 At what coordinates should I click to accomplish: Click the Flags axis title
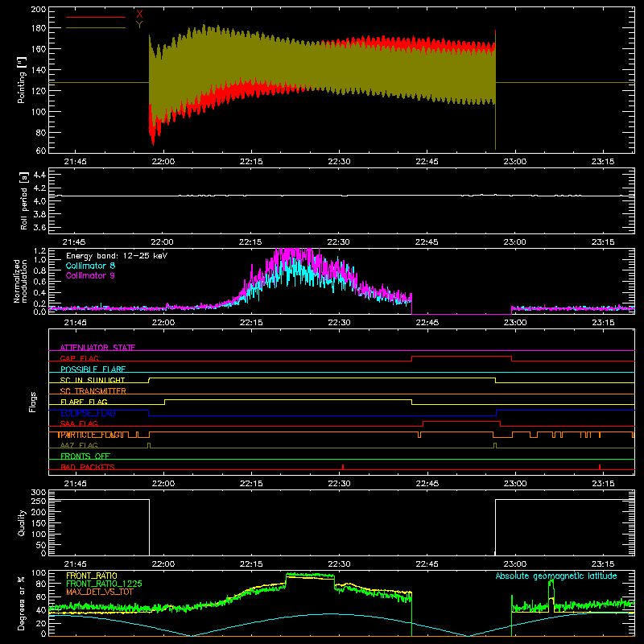pos(32,402)
